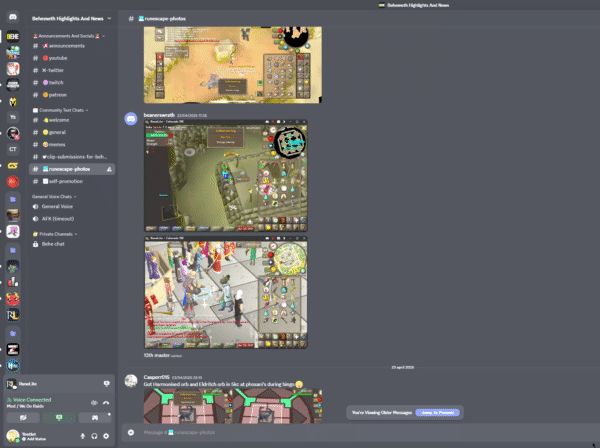Image resolution: width=600 pixels, height=448 pixels.
Task: Toggle camera on or off
Action: click(x=23, y=418)
